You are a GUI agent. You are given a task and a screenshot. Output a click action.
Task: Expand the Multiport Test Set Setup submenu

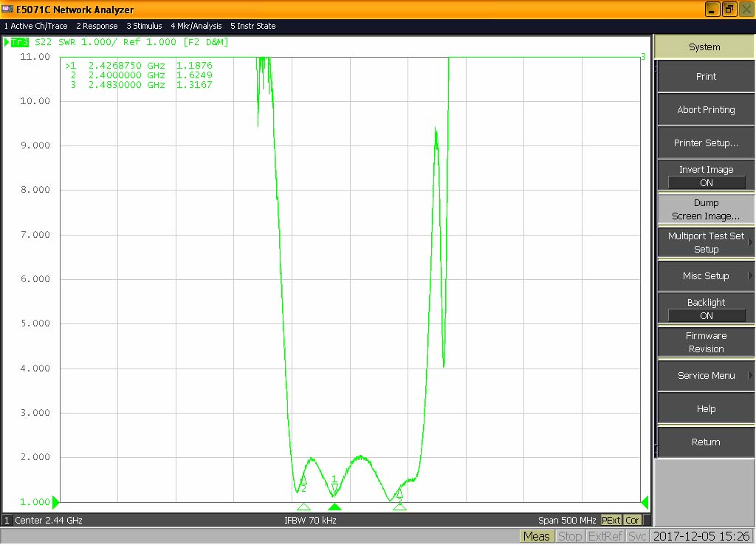pos(706,243)
